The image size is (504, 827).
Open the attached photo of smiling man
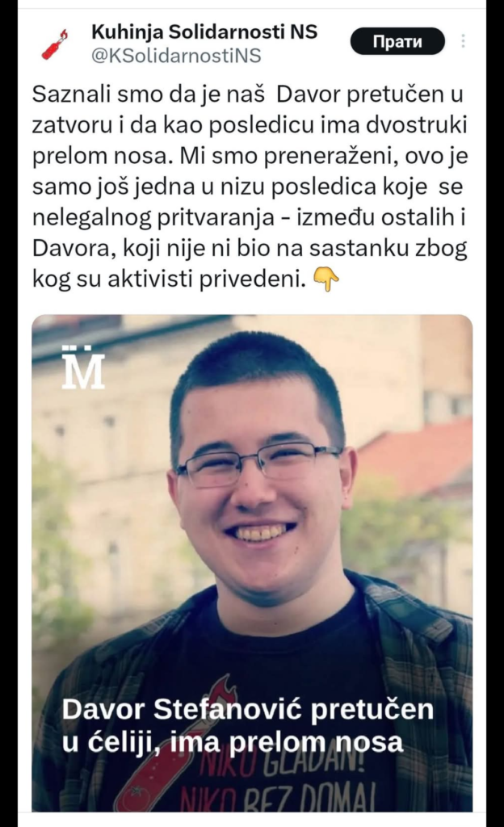[252, 563]
